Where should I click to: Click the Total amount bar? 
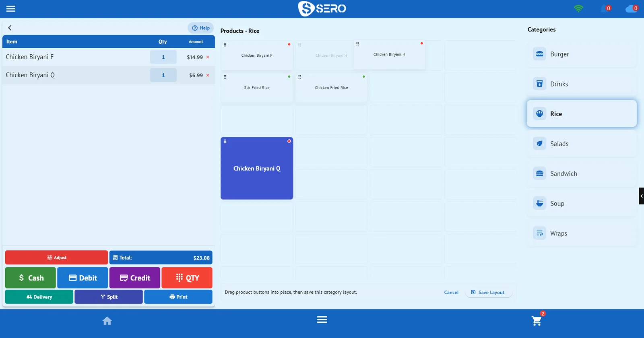(x=161, y=258)
